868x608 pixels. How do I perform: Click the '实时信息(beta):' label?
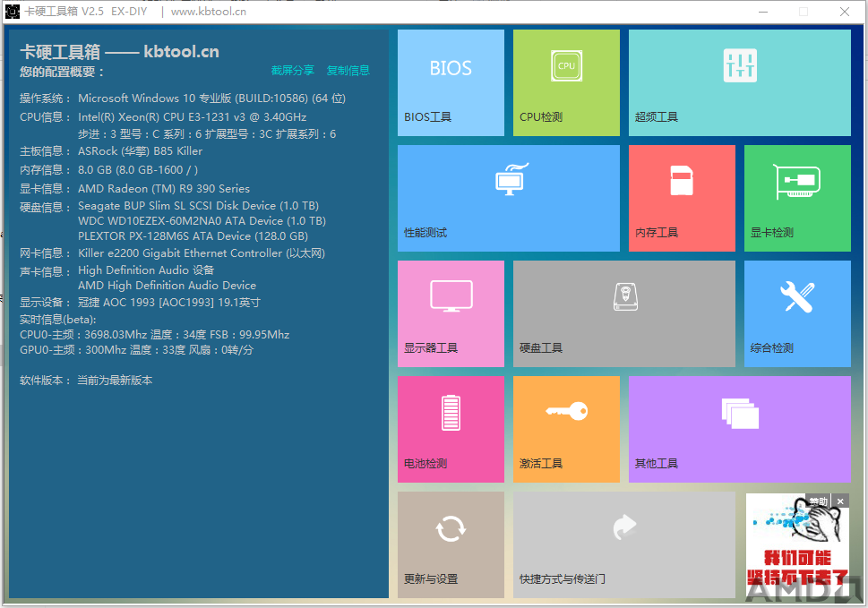click(x=58, y=319)
